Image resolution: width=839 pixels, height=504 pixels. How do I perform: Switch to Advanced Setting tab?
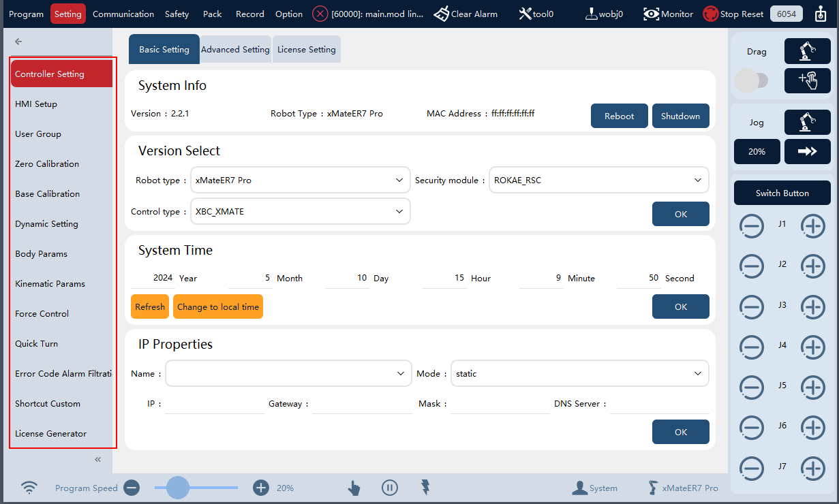coord(235,49)
